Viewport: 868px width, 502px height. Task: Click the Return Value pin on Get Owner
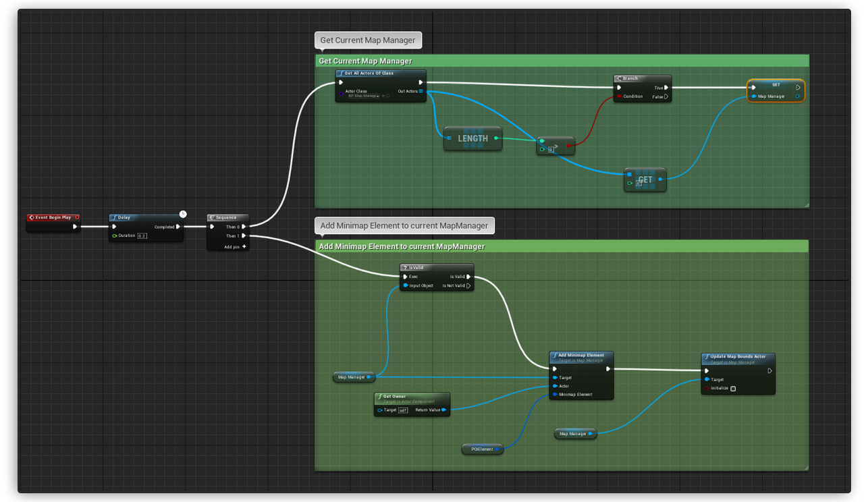coord(444,410)
